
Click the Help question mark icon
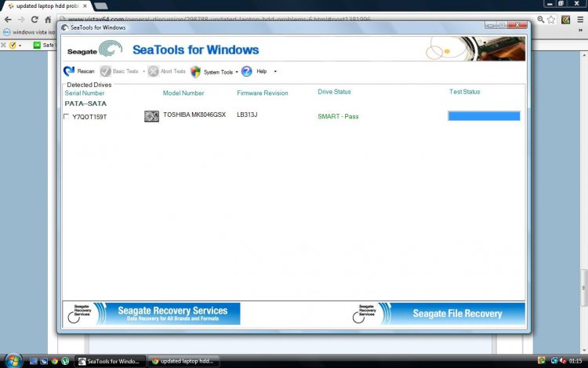tap(246, 71)
